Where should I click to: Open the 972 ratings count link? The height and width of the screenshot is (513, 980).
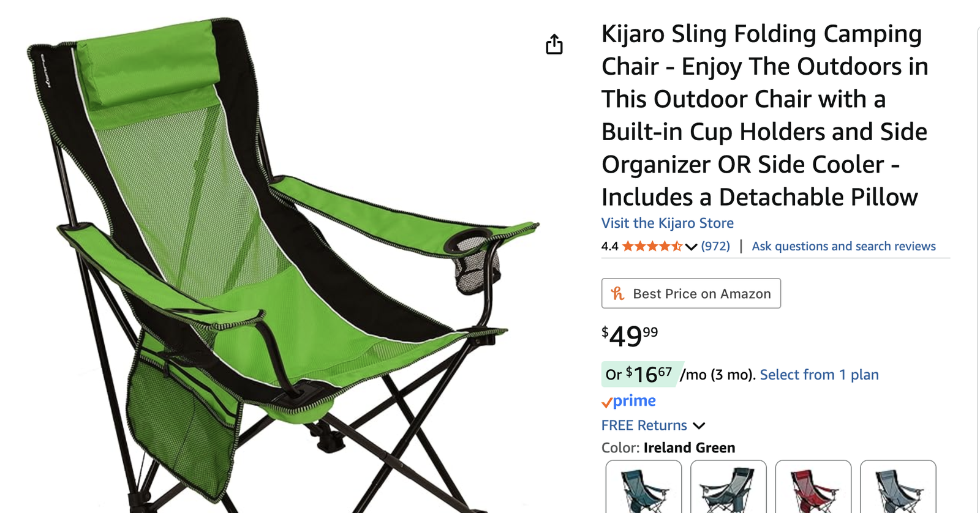715,246
